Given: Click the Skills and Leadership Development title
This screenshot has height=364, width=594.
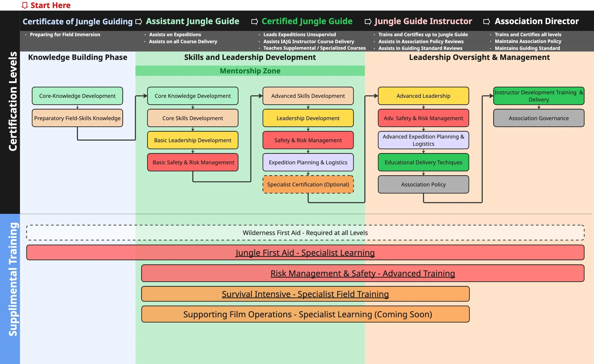Looking at the screenshot, I should pyautogui.click(x=250, y=57).
